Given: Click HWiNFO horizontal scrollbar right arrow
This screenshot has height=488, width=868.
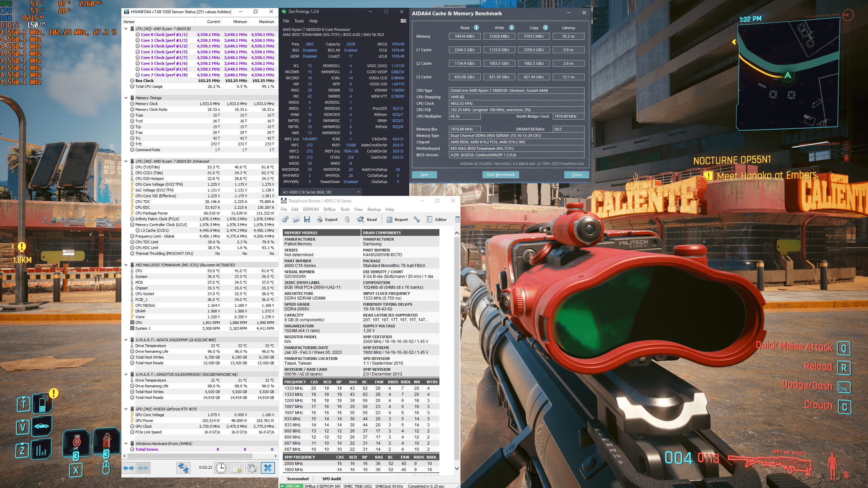Looking at the screenshot, I should 275,456.
